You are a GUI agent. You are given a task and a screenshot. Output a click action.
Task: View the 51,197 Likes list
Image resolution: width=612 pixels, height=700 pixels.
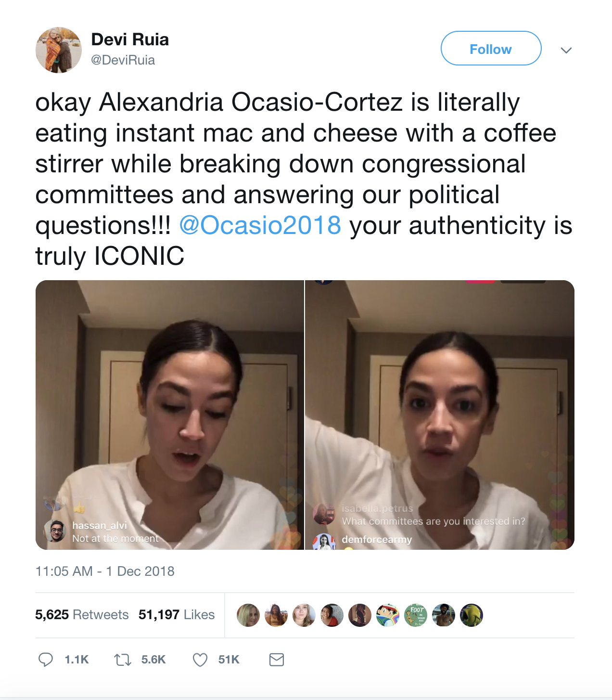point(177,615)
